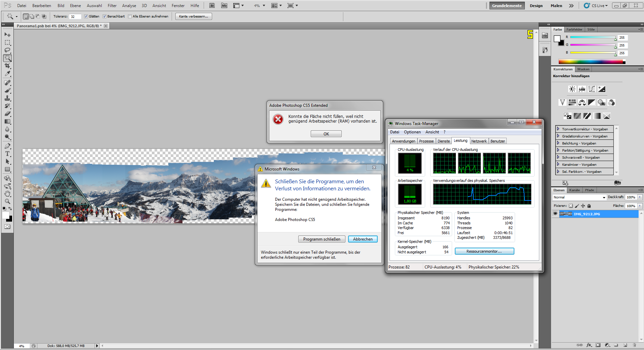Open the Normal blend mode dropdown

coord(579,197)
